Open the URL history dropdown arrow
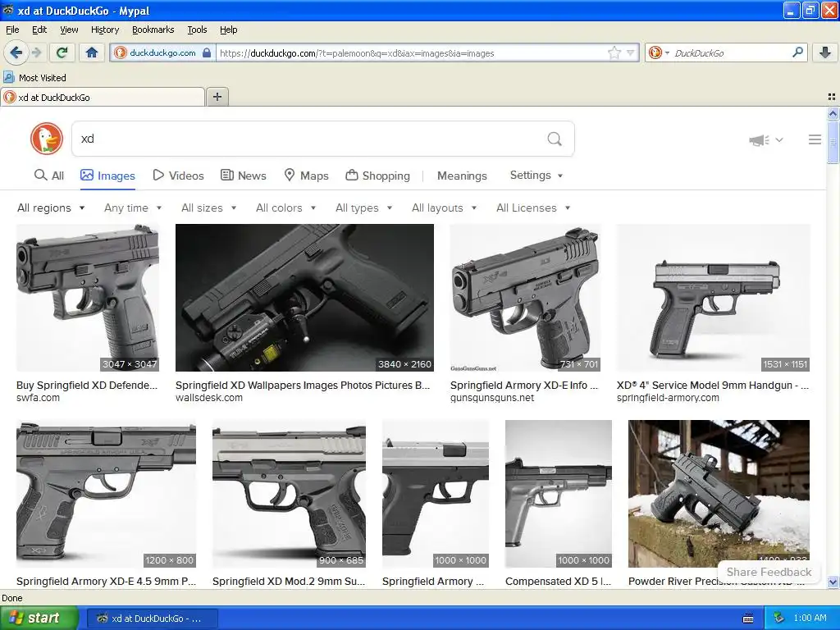The image size is (840, 630). [x=631, y=52]
